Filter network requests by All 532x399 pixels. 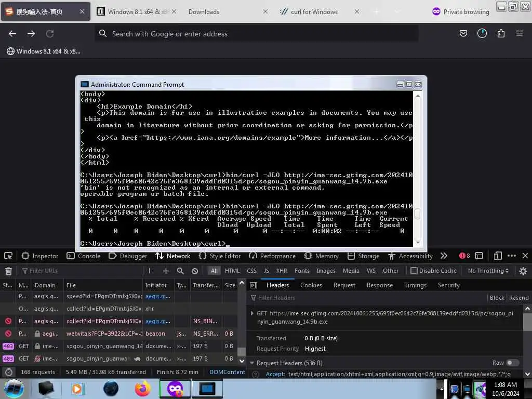pos(214,271)
